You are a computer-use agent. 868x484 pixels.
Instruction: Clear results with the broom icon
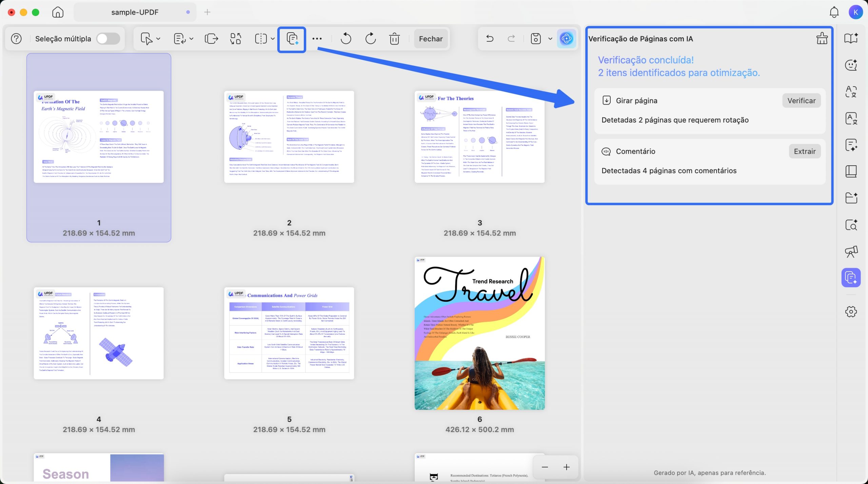pos(822,38)
